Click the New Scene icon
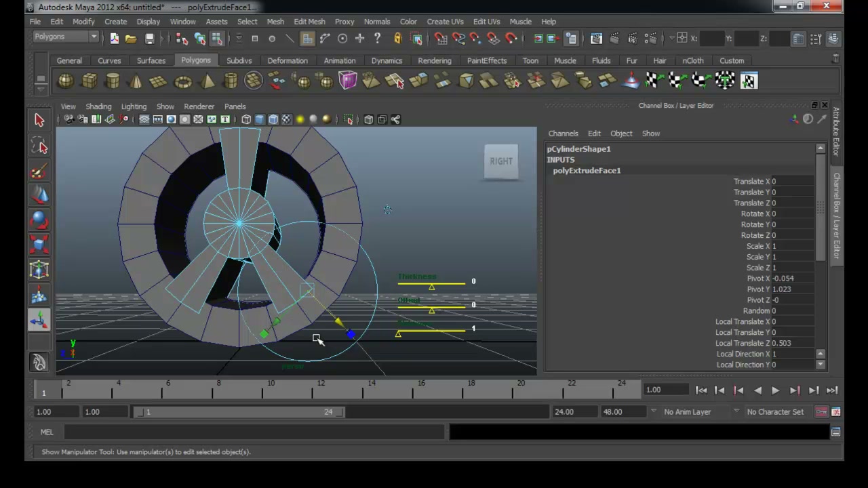Image resolution: width=868 pixels, height=488 pixels. point(115,39)
